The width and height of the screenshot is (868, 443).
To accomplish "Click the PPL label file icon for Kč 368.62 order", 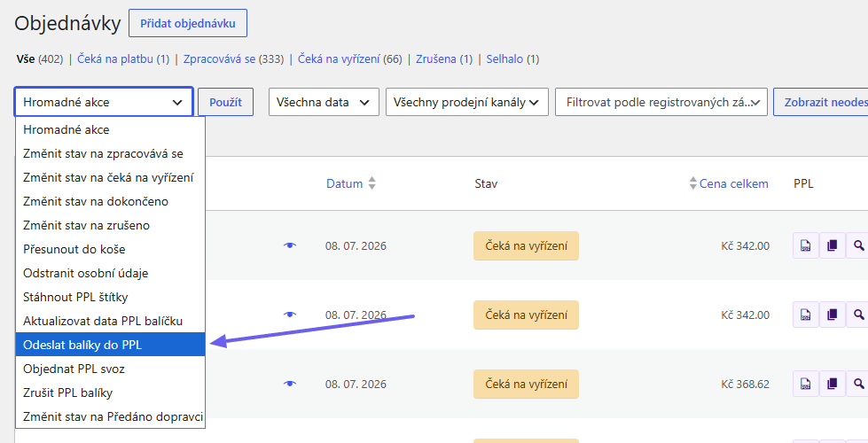I will click(x=805, y=384).
